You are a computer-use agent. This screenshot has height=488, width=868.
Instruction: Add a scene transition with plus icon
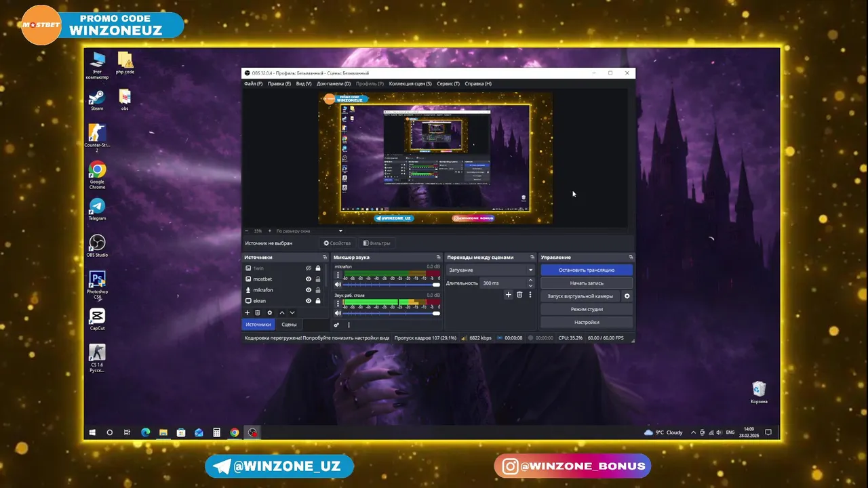pyautogui.click(x=508, y=295)
